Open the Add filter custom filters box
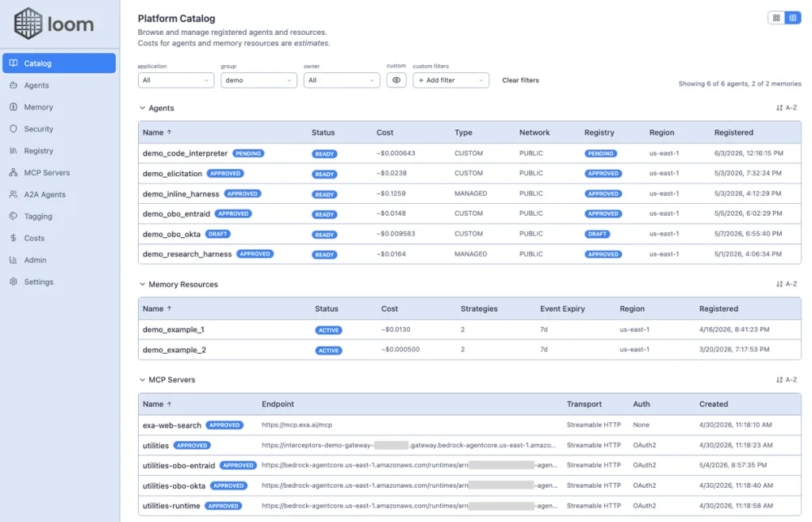 [451, 80]
